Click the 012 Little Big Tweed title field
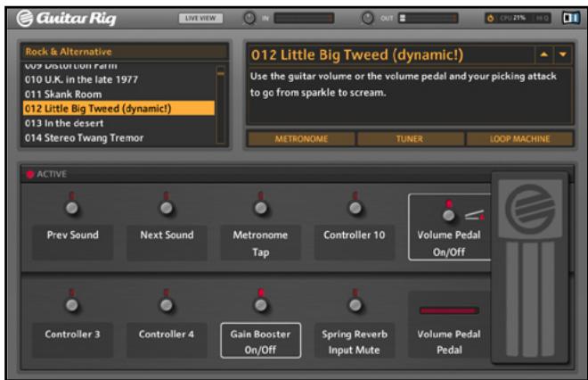Image resolution: width=588 pixels, height=380 pixels. [x=391, y=54]
